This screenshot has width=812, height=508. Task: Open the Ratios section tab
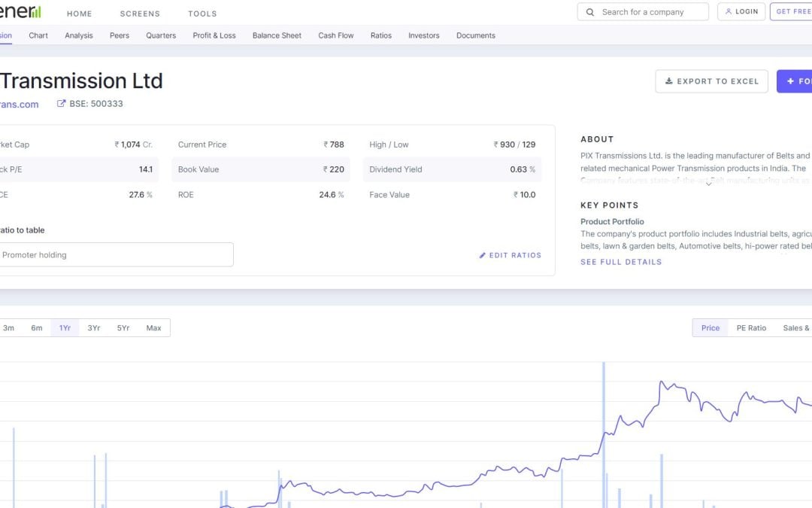point(381,35)
